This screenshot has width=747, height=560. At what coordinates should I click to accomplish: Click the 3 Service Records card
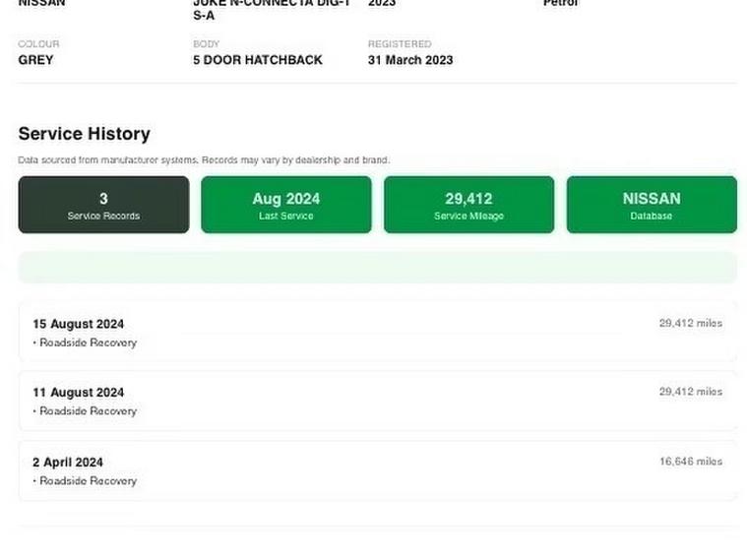[103, 205]
